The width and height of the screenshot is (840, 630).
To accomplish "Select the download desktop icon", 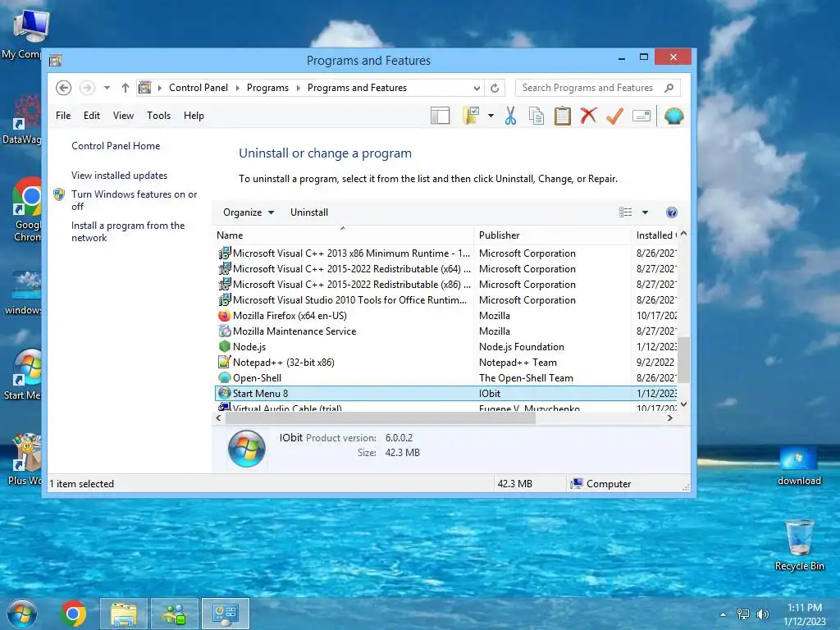I will [x=799, y=466].
